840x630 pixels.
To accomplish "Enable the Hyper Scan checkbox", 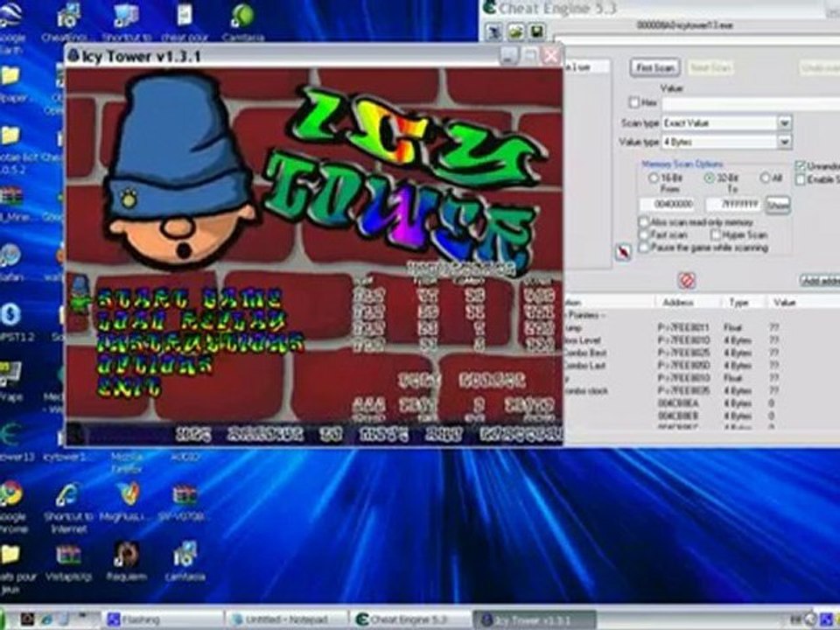I will pyautogui.click(x=716, y=234).
